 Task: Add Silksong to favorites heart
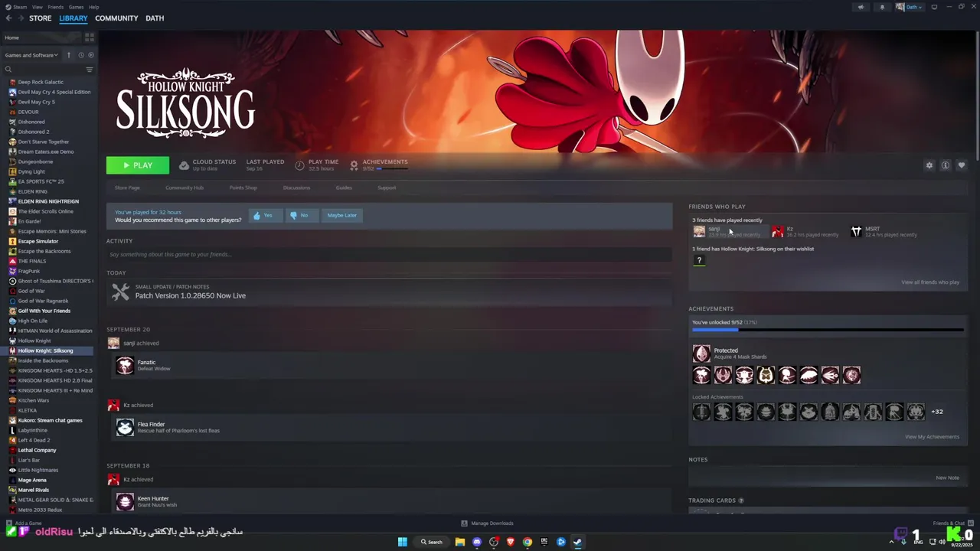[x=962, y=165]
